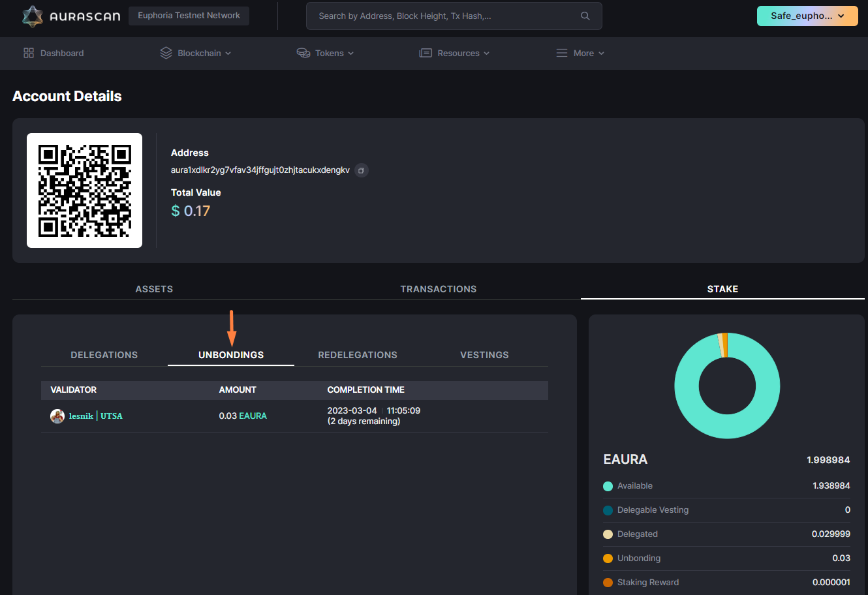Click the Staking Reward legend dot
Viewport: 868px width, 595px height.
pos(608,583)
